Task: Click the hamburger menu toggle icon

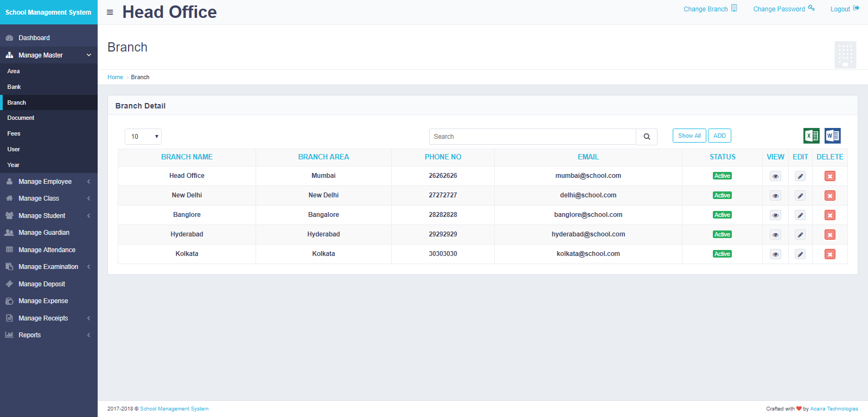Action: pos(110,12)
